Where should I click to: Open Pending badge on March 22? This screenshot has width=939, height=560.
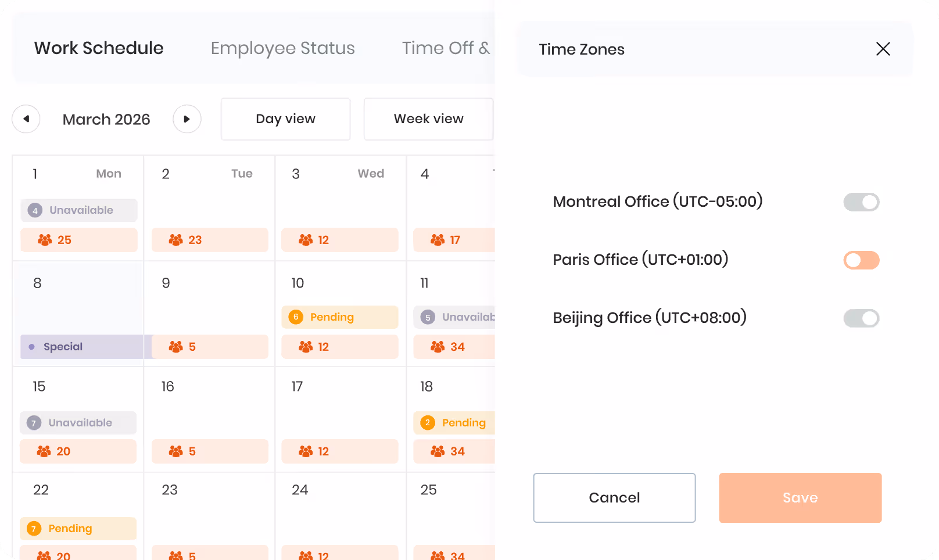pos(78,529)
